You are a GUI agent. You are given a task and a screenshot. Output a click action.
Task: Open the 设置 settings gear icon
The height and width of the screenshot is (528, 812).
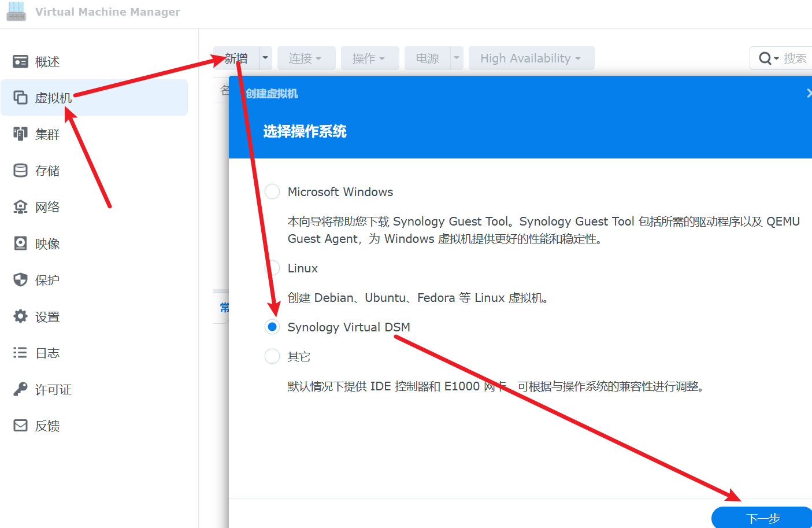(20, 316)
